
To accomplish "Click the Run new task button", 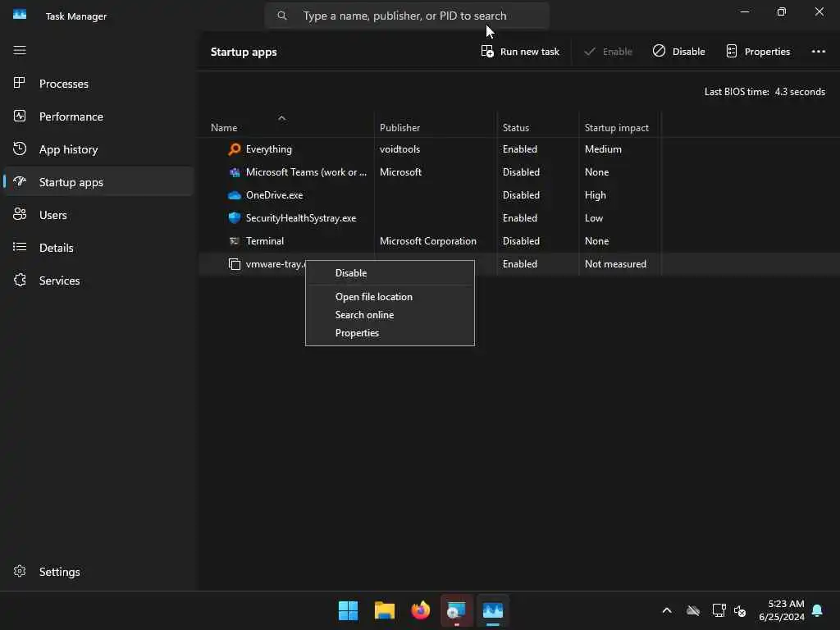I will pyautogui.click(x=520, y=52).
